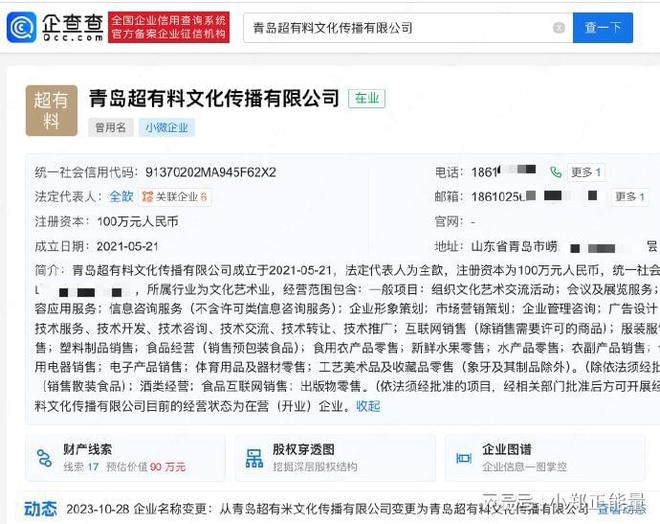
Task: Open the 企业图谱 icon
Action: tap(464, 458)
